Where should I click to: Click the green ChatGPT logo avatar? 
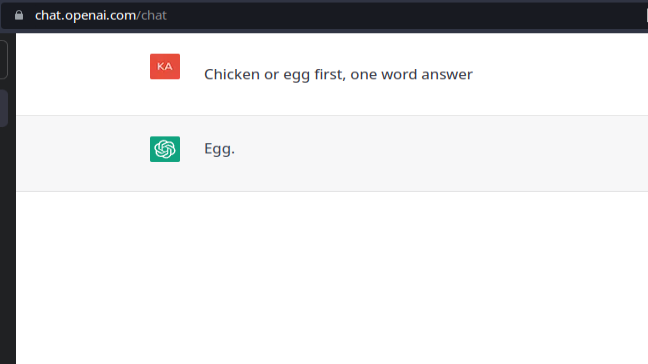click(165, 149)
